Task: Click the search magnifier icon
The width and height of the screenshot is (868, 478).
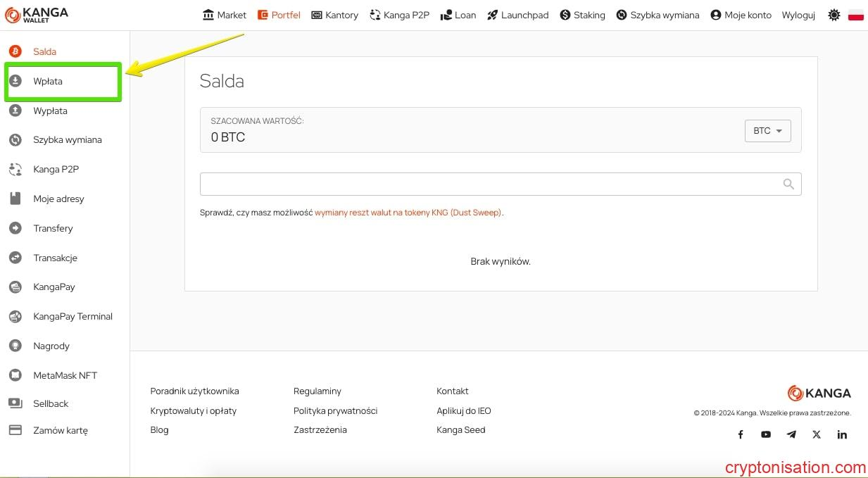Action: (788, 184)
